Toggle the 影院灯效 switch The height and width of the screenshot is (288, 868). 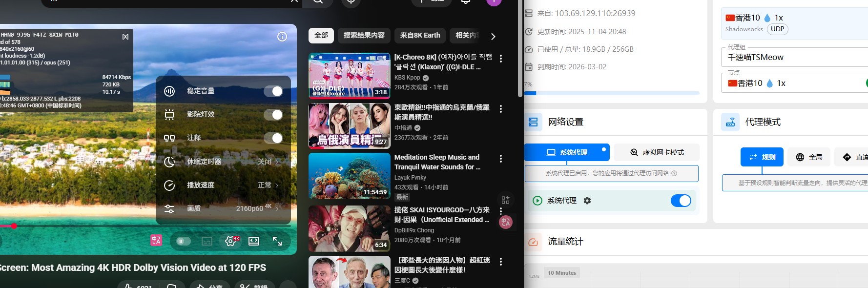(x=273, y=115)
